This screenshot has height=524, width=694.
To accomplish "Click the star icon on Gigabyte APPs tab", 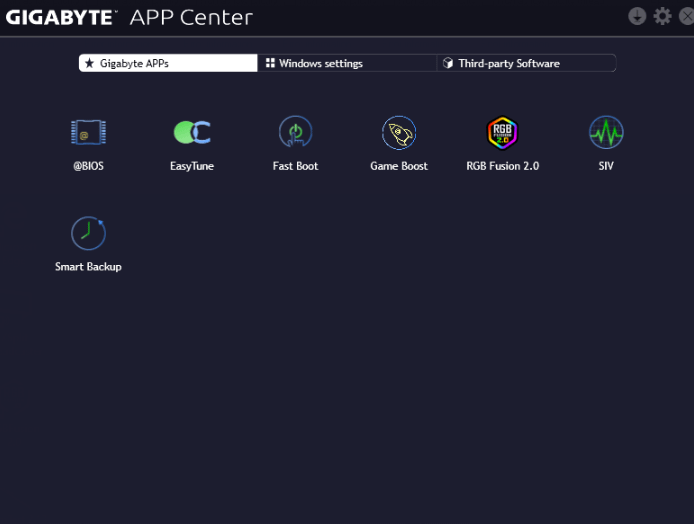I will [89, 63].
